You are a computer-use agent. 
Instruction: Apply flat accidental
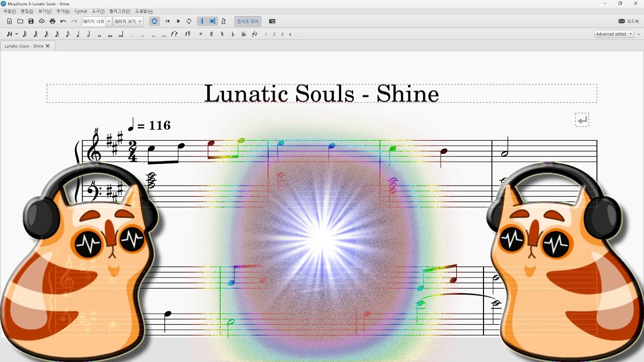pyautogui.click(x=232, y=34)
